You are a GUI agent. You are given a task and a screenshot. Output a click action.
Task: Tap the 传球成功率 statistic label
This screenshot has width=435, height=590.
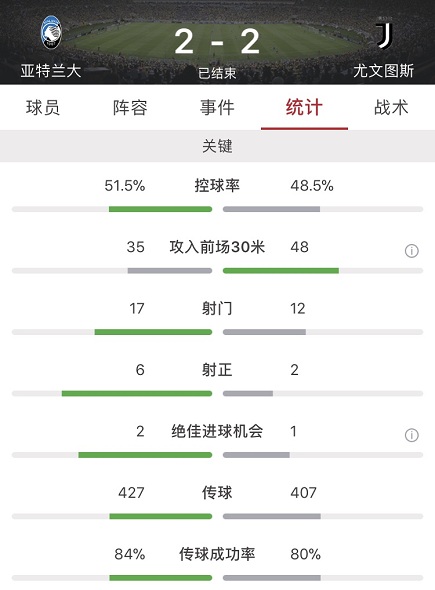point(217,554)
